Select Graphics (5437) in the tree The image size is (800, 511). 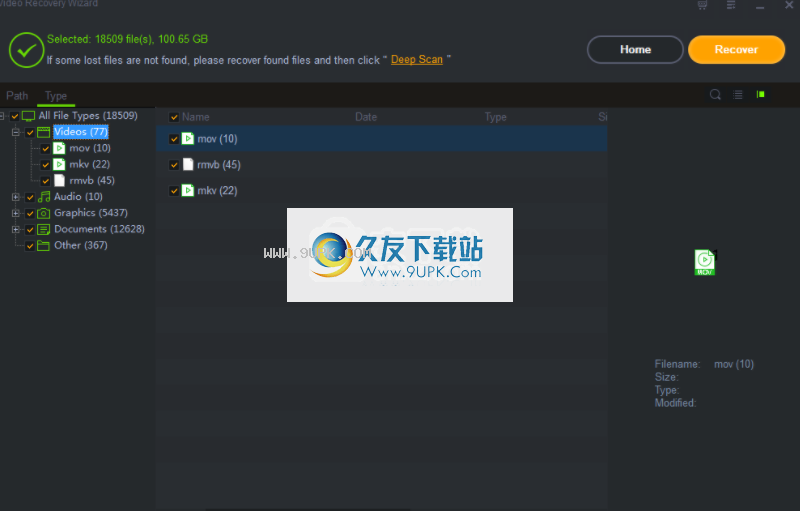pos(91,213)
